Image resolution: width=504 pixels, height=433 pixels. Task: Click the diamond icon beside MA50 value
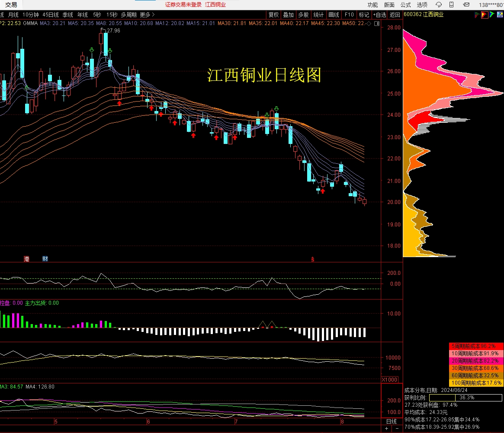369,23
